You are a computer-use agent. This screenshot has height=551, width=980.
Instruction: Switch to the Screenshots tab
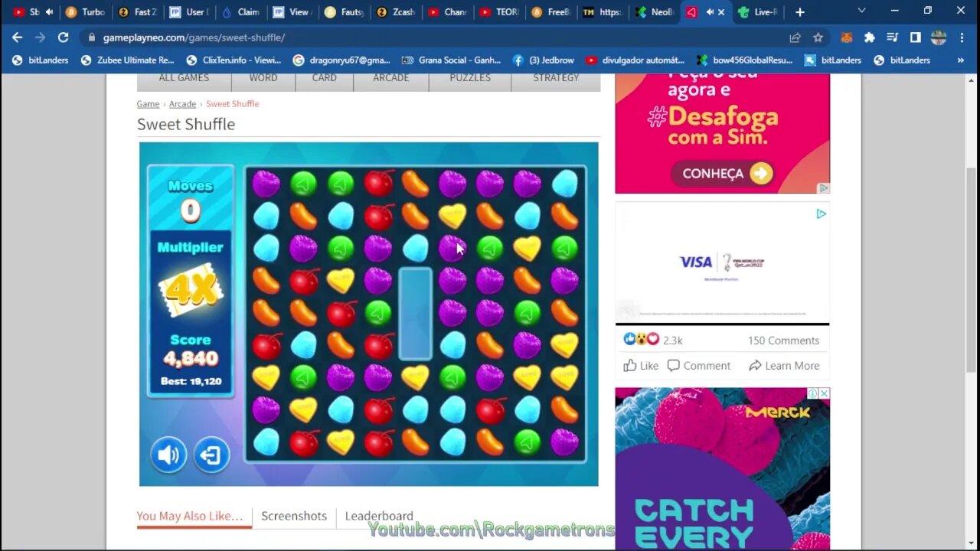(294, 516)
